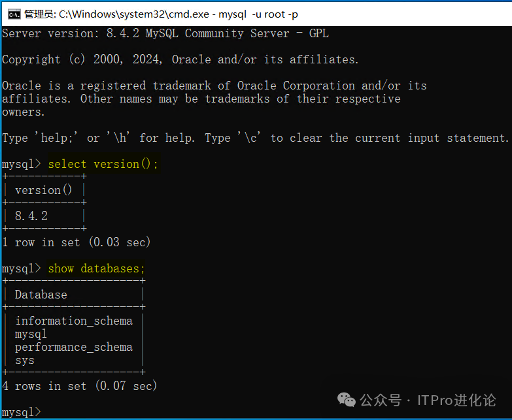The image size is (512, 420).
Task: Click the 'version()' column header
Action: pos(43,190)
